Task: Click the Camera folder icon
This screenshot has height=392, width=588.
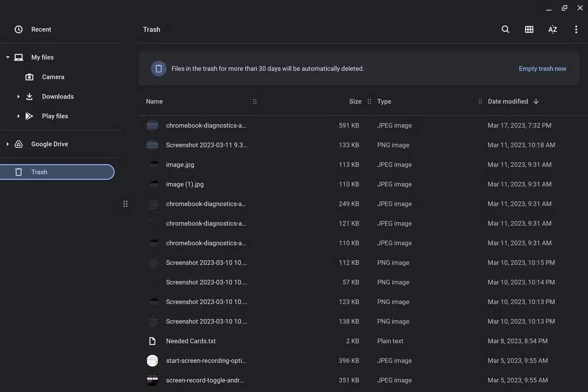Action: click(30, 77)
